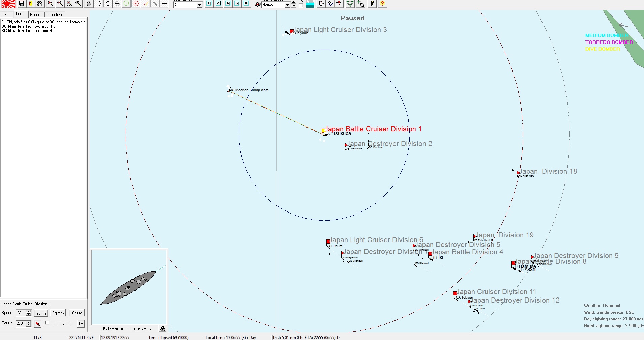This screenshot has height=340, width=644.
Task: Select the BC Maarten Tromp-class ship on the map
Action: (229, 90)
